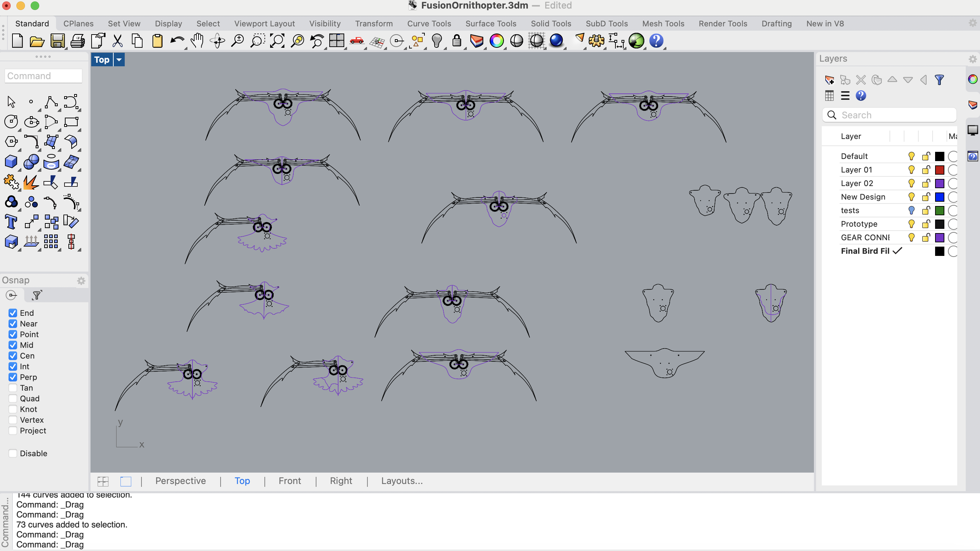Switch to the Front viewport
Viewport: 980px width, 551px height.
tap(289, 480)
